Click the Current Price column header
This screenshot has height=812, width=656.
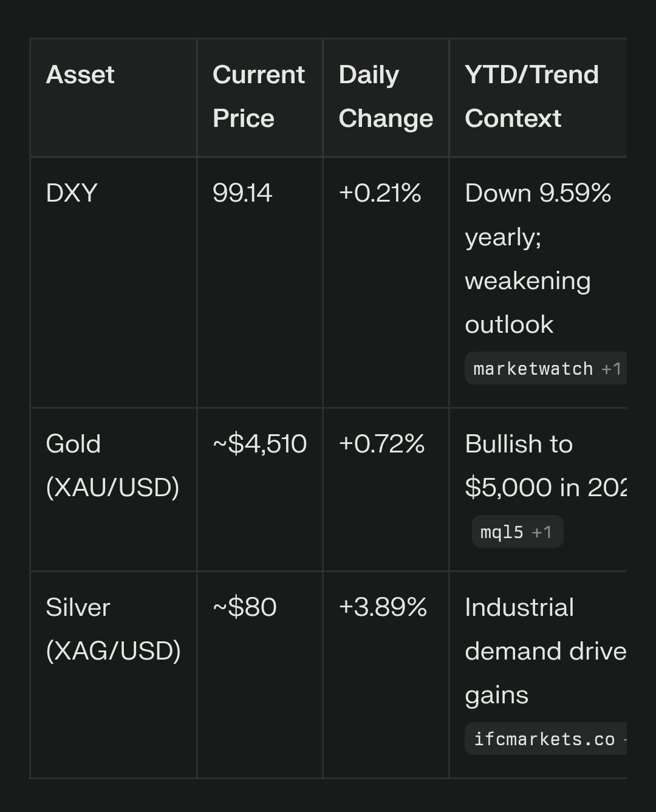259,97
